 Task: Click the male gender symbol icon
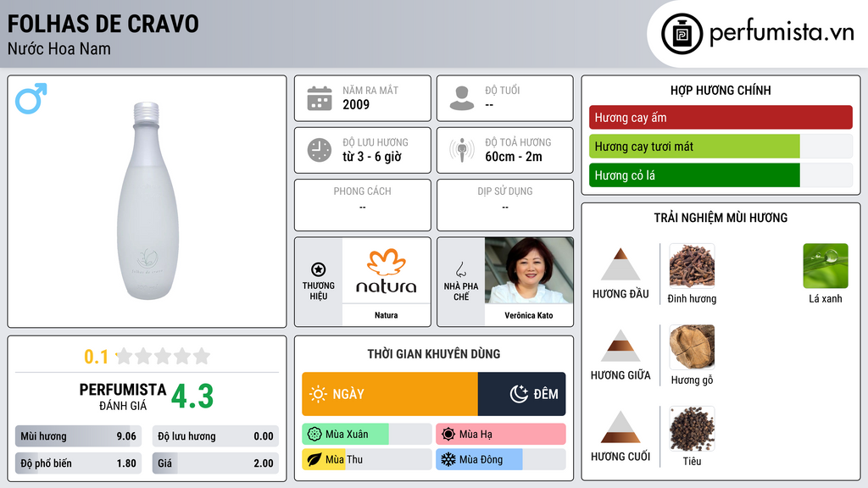[31, 98]
